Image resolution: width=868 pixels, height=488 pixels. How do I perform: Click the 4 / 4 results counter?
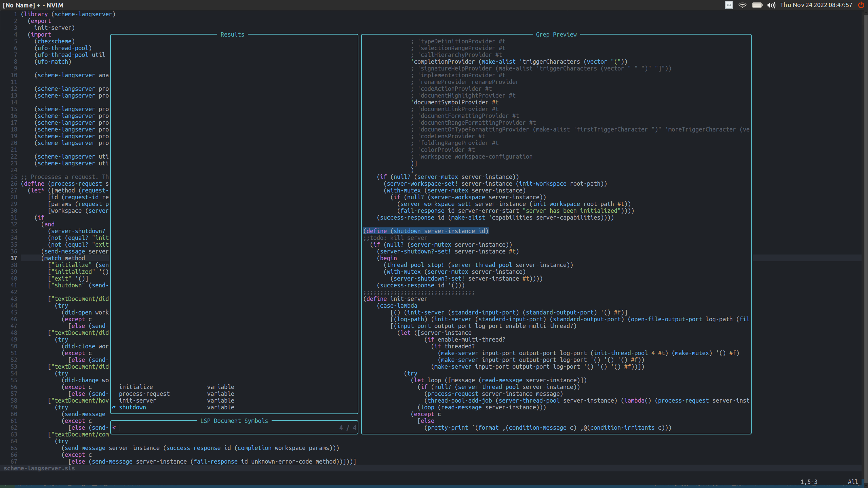(x=348, y=428)
